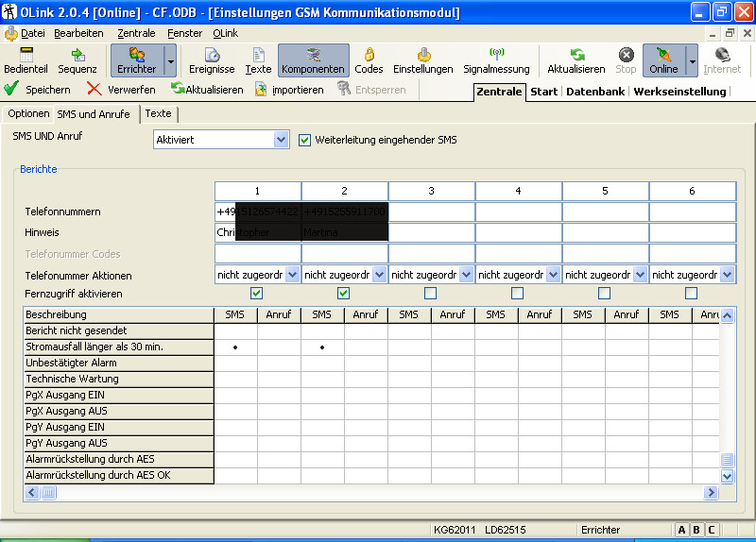The height and width of the screenshot is (542, 756).
Task: Switch to the Optionen tab
Action: pos(28,113)
